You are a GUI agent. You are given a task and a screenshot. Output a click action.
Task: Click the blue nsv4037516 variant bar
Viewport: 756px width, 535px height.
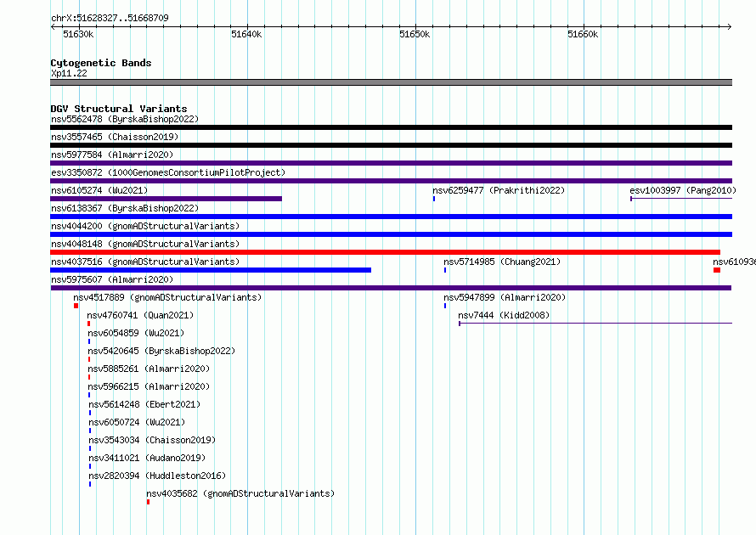click(211, 270)
